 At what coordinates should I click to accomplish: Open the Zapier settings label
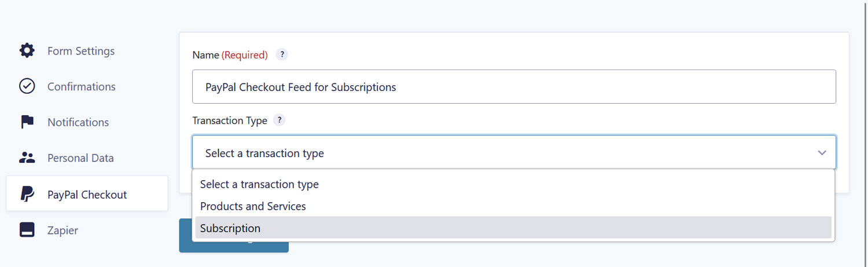click(62, 230)
